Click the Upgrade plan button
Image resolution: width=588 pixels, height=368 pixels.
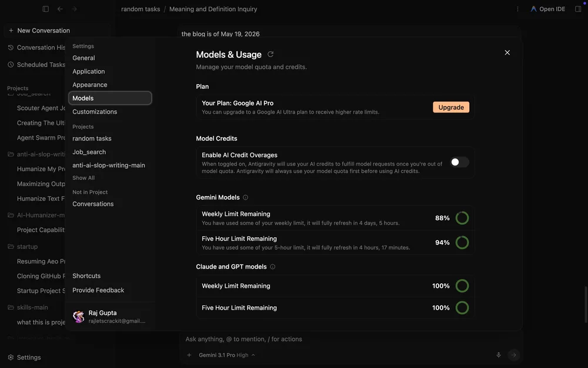451,107
